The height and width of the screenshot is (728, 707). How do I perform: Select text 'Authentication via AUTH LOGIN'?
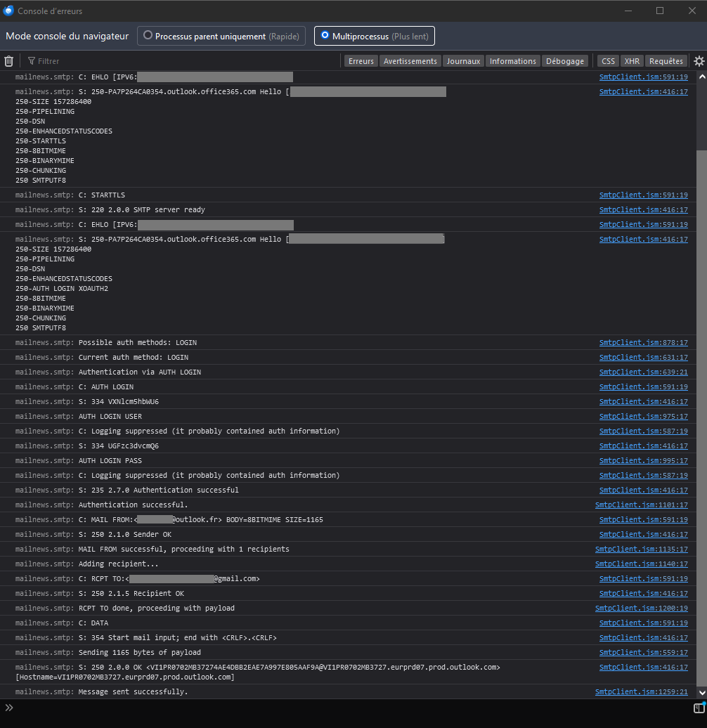pyautogui.click(x=140, y=372)
